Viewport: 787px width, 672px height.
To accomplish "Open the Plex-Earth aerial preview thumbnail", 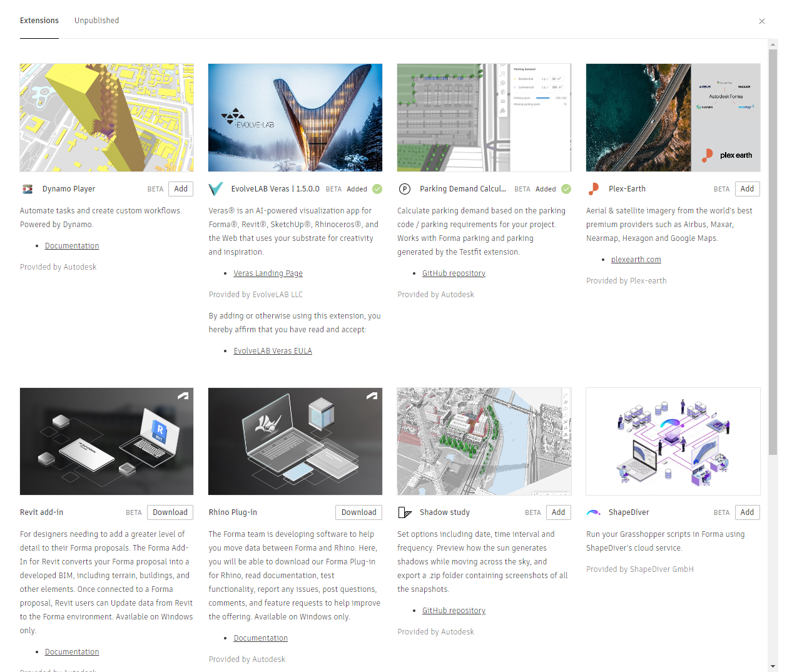I will (x=673, y=118).
